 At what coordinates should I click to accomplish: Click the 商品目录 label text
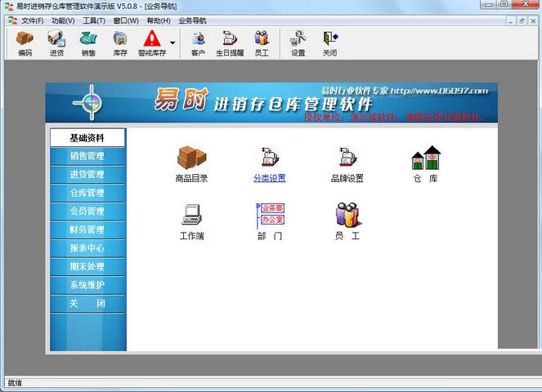pos(191,178)
